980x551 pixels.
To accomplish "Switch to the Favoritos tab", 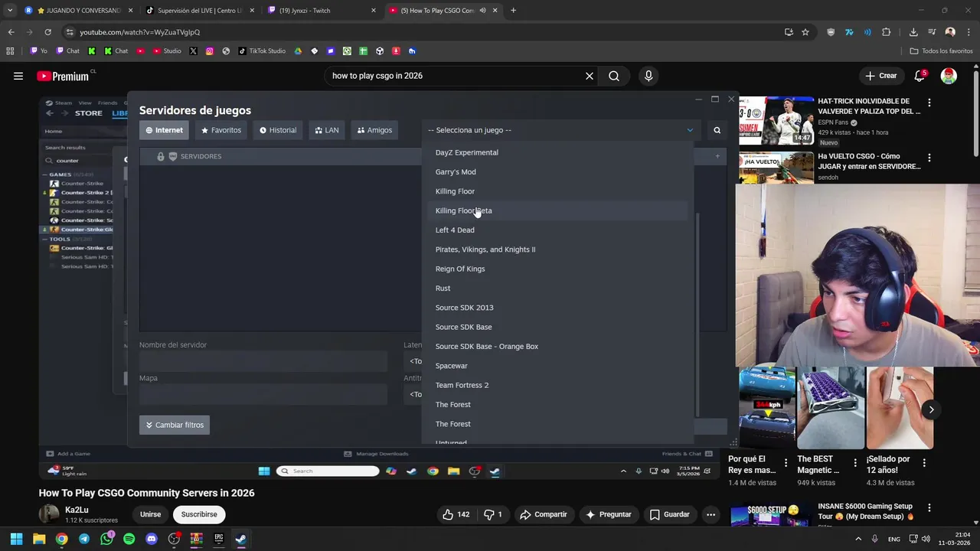I will click(x=220, y=130).
